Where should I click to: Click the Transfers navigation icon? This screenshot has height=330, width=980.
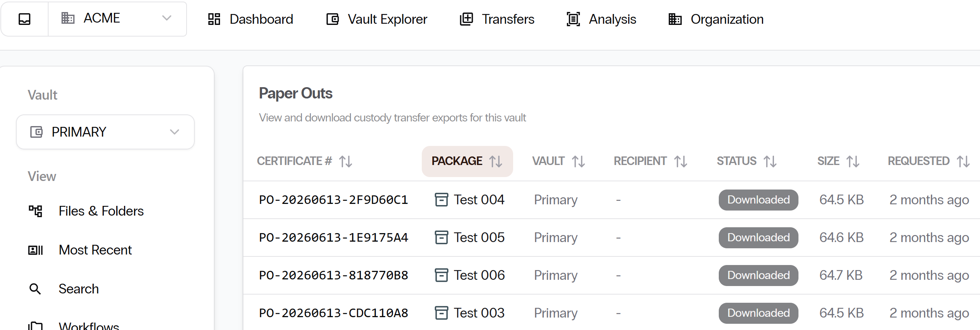coord(466,19)
